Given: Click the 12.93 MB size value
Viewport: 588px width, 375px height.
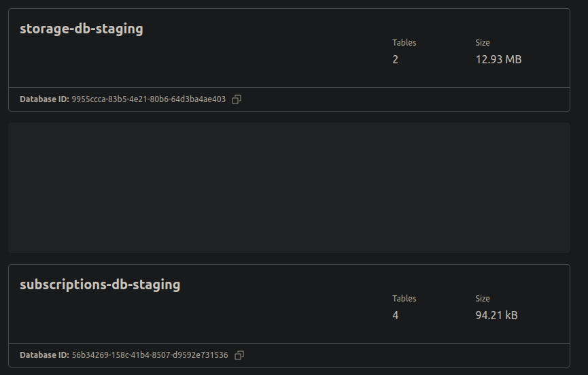Looking at the screenshot, I should click(498, 60).
